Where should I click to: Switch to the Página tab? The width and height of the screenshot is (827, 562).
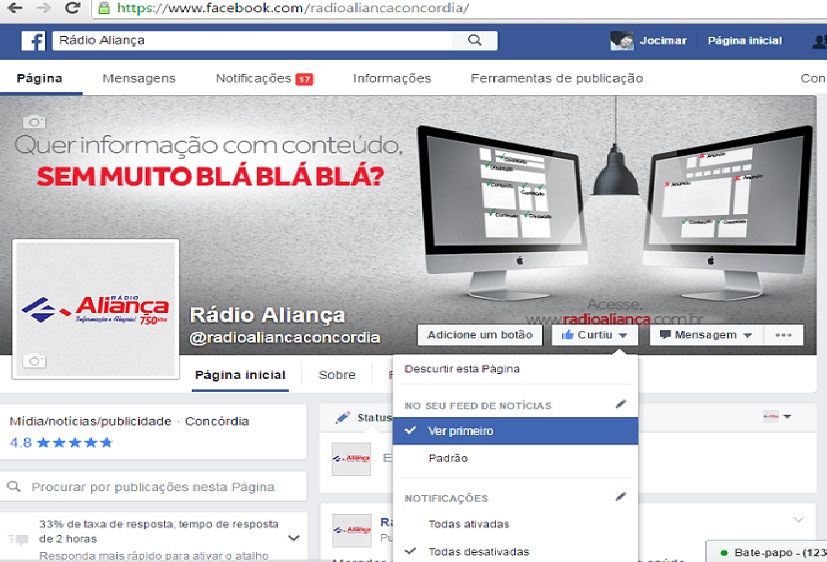click(40, 79)
